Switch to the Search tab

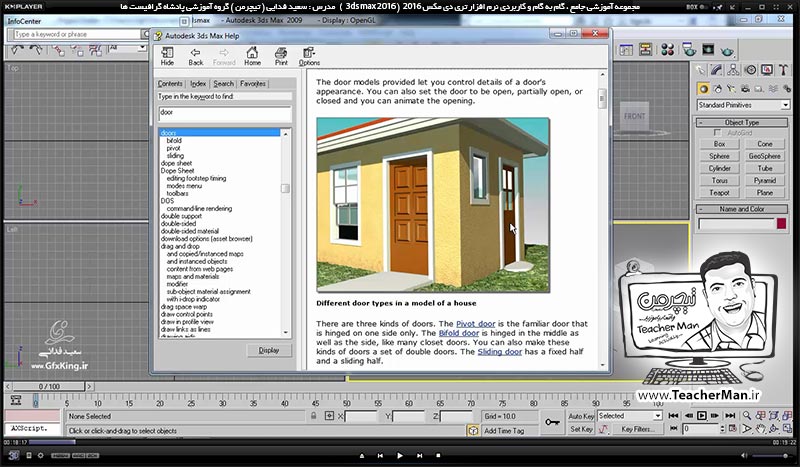click(x=223, y=84)
